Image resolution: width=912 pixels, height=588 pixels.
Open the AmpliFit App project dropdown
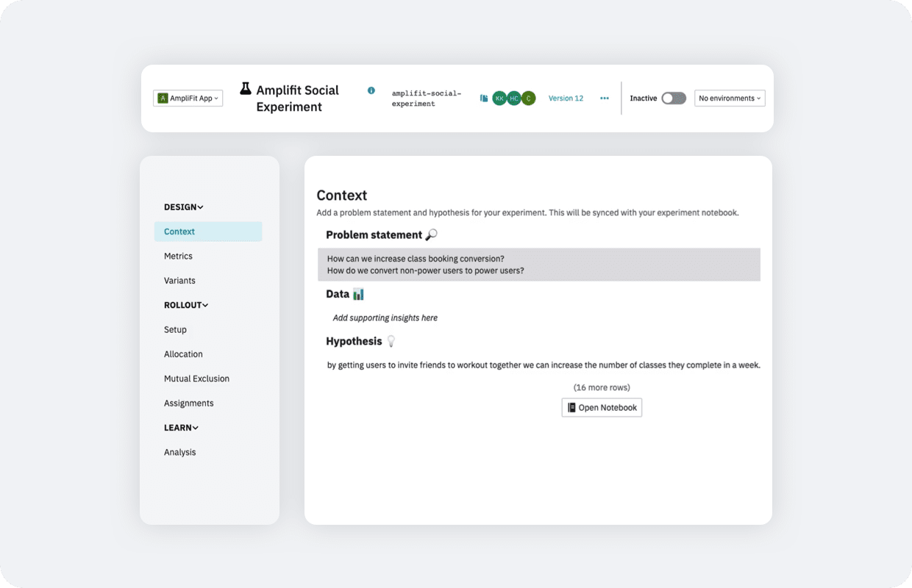pyautogui.click(x=188, y=98)
